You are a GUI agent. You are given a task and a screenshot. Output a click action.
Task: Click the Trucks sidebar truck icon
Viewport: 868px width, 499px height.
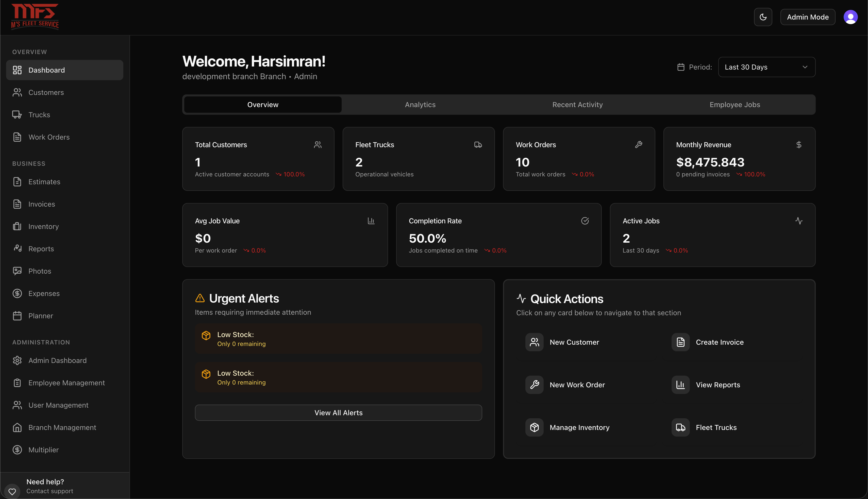click(x=17, y=115)
